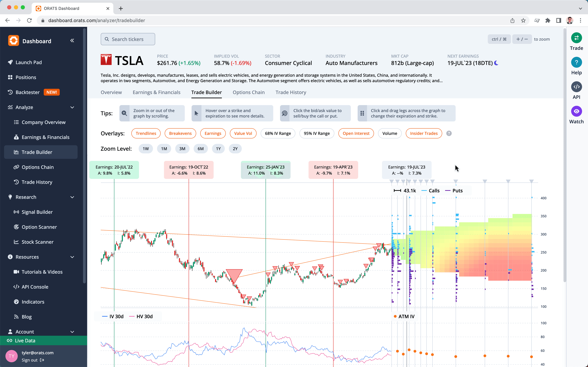Collapse the Analyze sidebar section

pyautogui.click(x=72, y=107)
